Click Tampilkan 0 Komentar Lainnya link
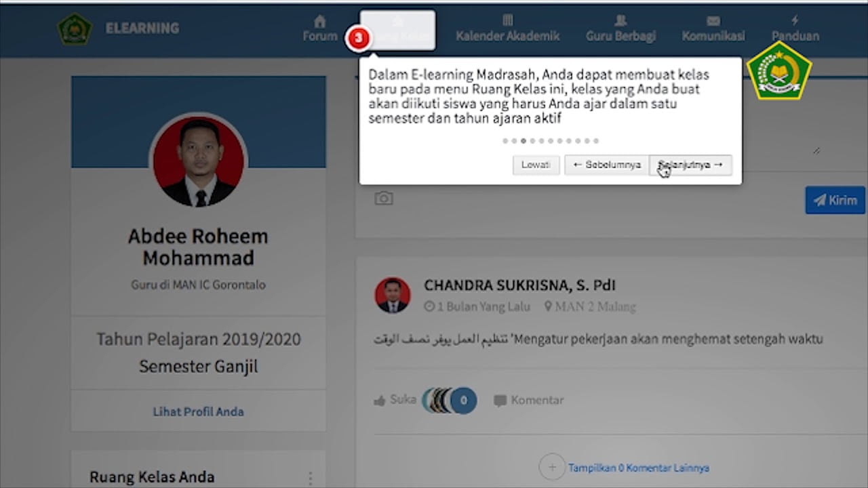Viewport: 868px width, 488px height. click(x=638, y=468)
